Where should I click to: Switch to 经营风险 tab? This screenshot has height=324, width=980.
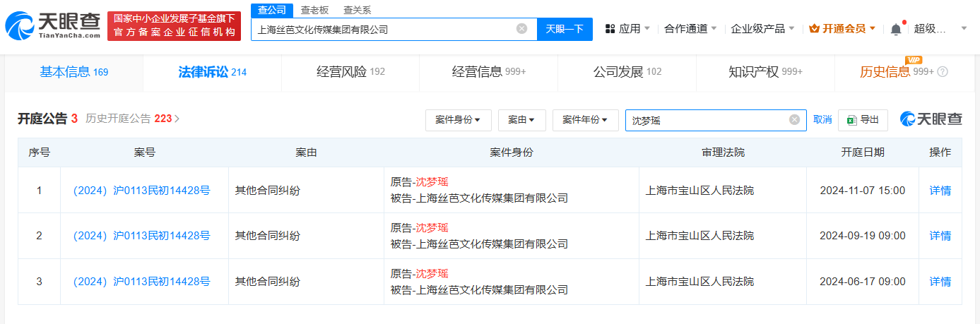pos(350,72)
